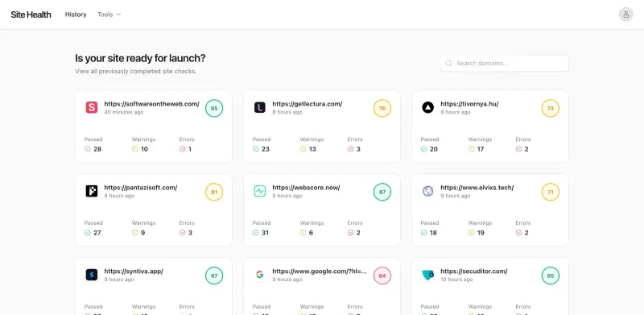Click errors icon on elvixs.tech card

click(518, 233)
